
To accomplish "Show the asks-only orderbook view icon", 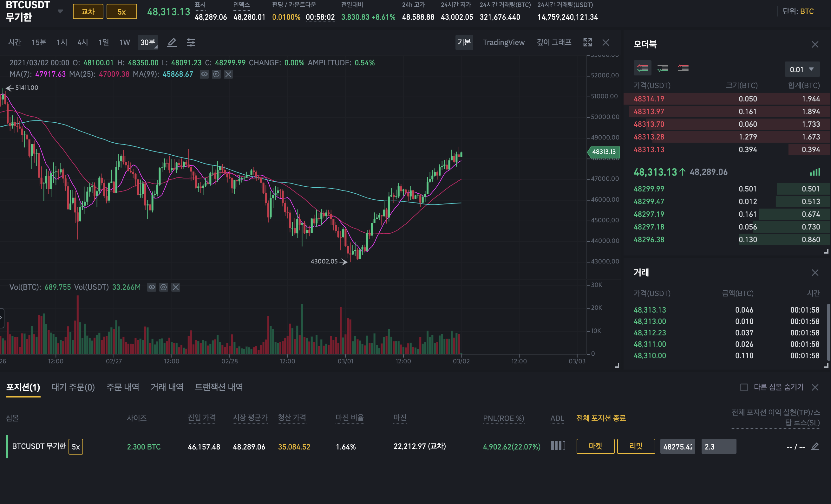I will [683, 68].
